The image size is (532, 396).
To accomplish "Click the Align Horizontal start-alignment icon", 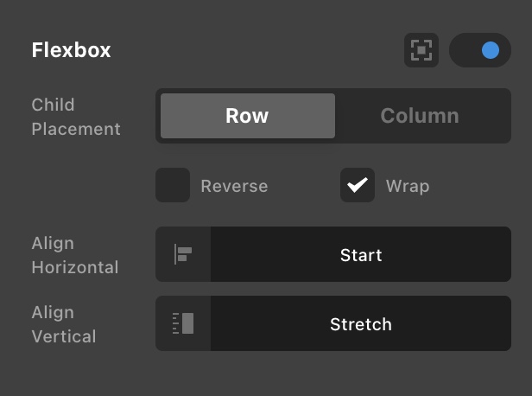I will click(x=183, y=254).
